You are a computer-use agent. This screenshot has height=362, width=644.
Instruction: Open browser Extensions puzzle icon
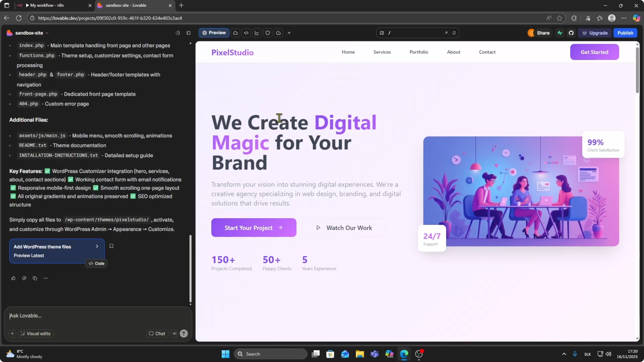tap(574, 18)
